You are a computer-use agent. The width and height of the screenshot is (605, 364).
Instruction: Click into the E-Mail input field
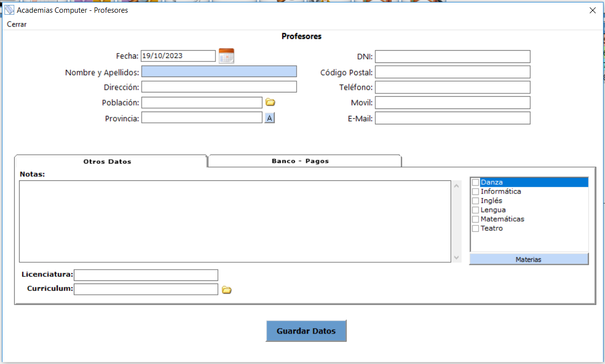[x=453, y=118]
